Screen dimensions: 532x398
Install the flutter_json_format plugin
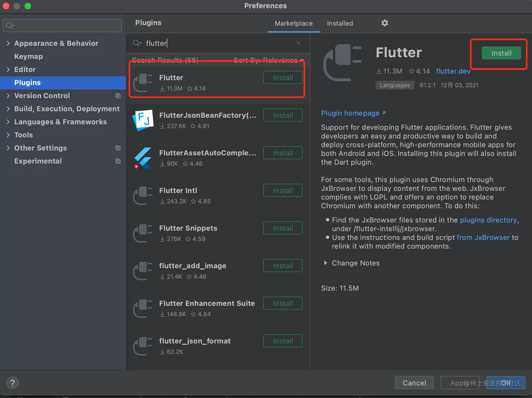tap(283, 341)
